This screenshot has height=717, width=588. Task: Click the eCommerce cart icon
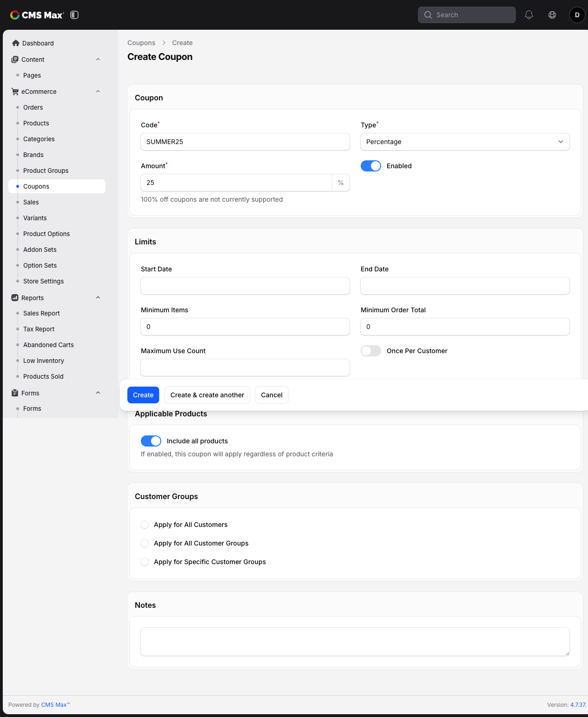click(x=15, y=92)
